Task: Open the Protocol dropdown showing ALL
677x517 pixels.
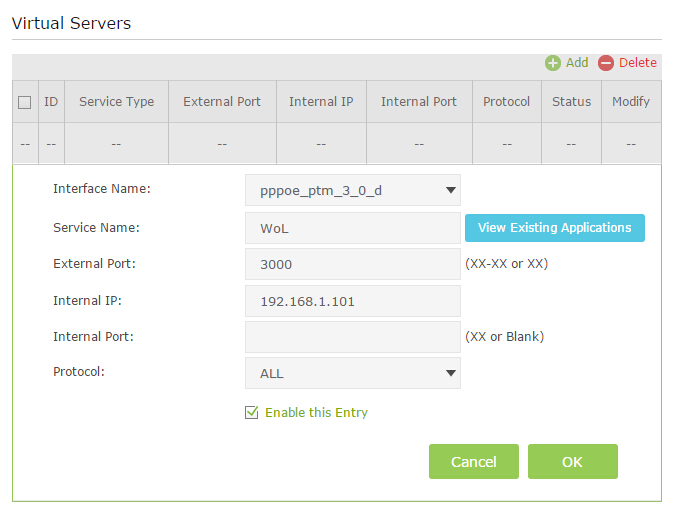Action: (x=353, y=373)
